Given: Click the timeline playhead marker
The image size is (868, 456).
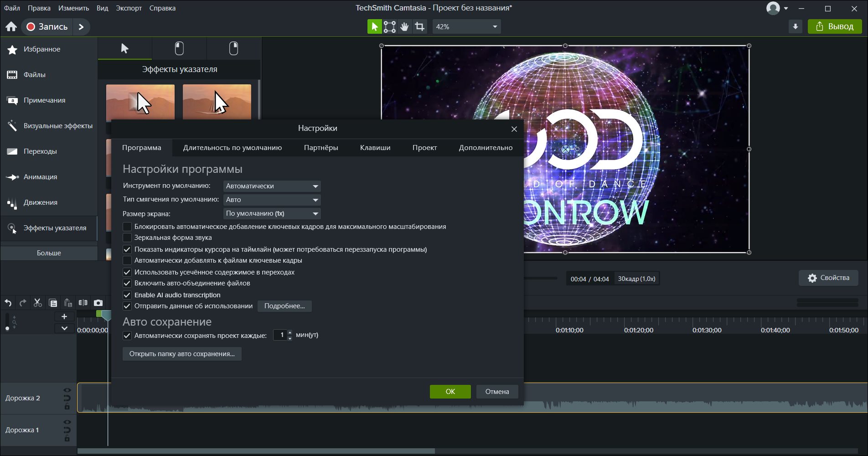Looking at the screenshot, I should [x=106, y=315].
